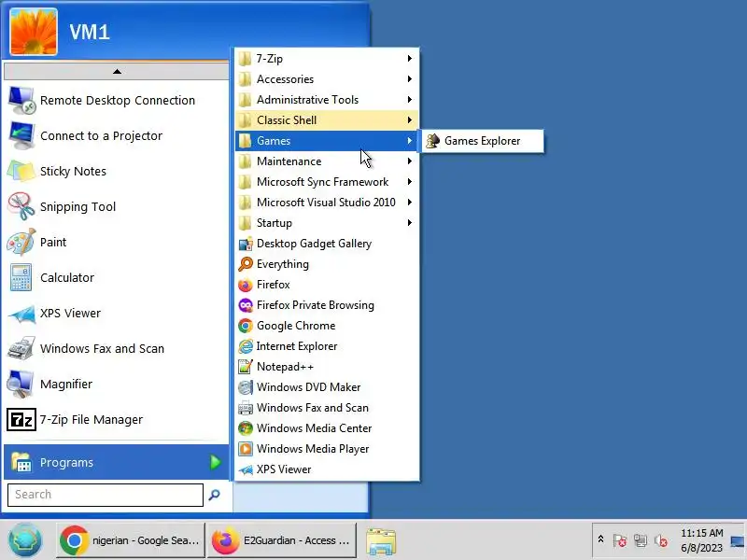Start Notepad++ via its icon

tap(246, 367)
